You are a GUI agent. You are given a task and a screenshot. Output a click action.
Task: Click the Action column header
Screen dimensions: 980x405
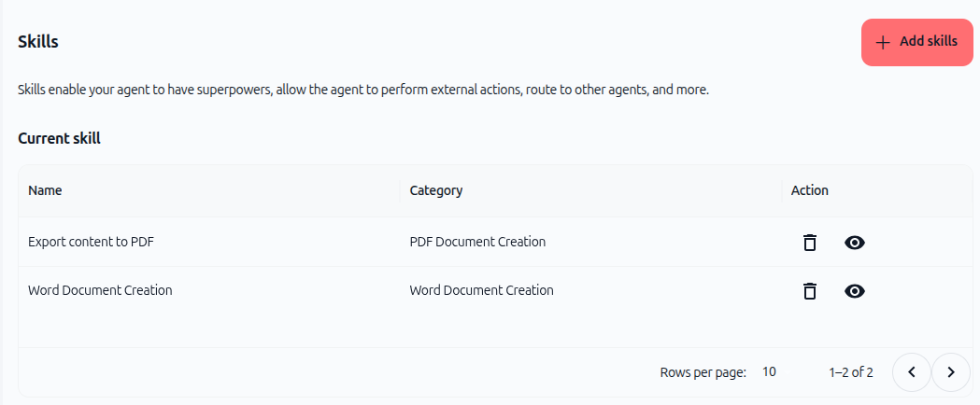pos(810,190)
